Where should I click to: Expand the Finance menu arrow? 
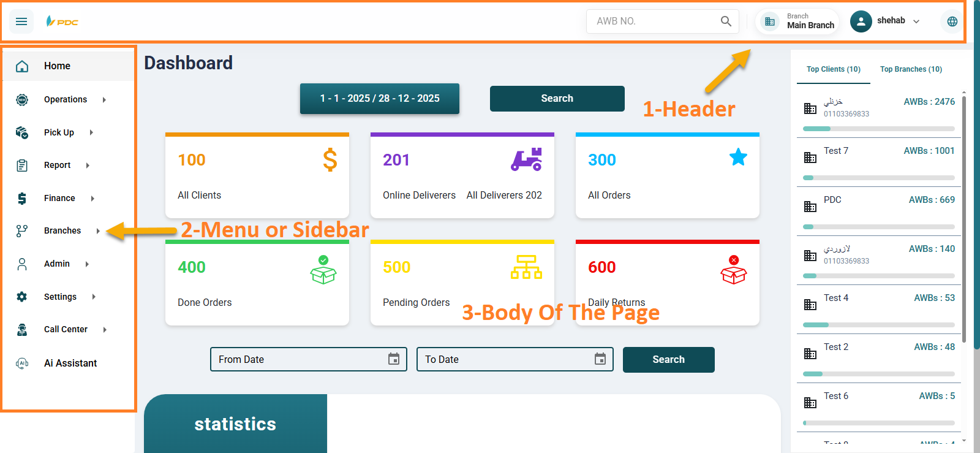(x=92, y=199)
